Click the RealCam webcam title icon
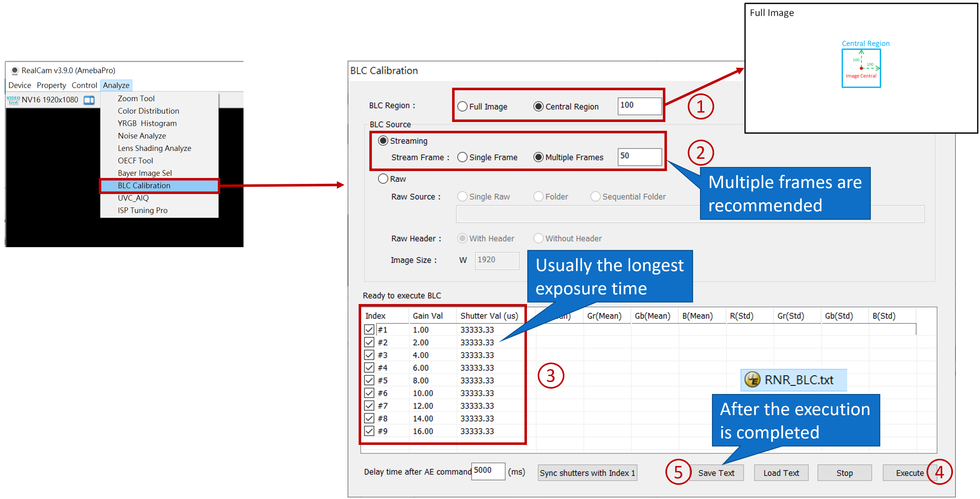 (x=14, y=70)
